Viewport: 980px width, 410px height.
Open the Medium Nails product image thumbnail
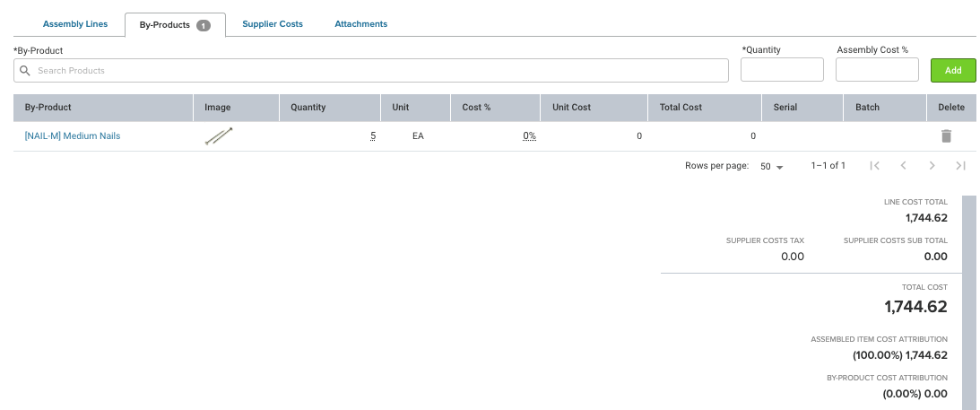pyautogui.click(x=219, y=135)
